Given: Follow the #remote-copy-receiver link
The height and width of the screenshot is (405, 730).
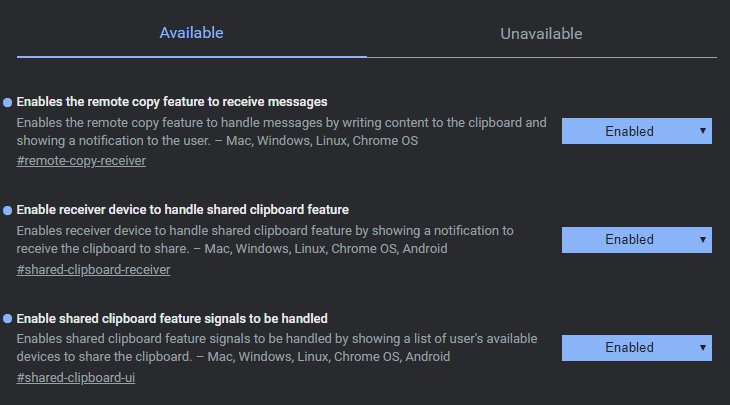Looking at the screenshot, I should tap(82, 160).
